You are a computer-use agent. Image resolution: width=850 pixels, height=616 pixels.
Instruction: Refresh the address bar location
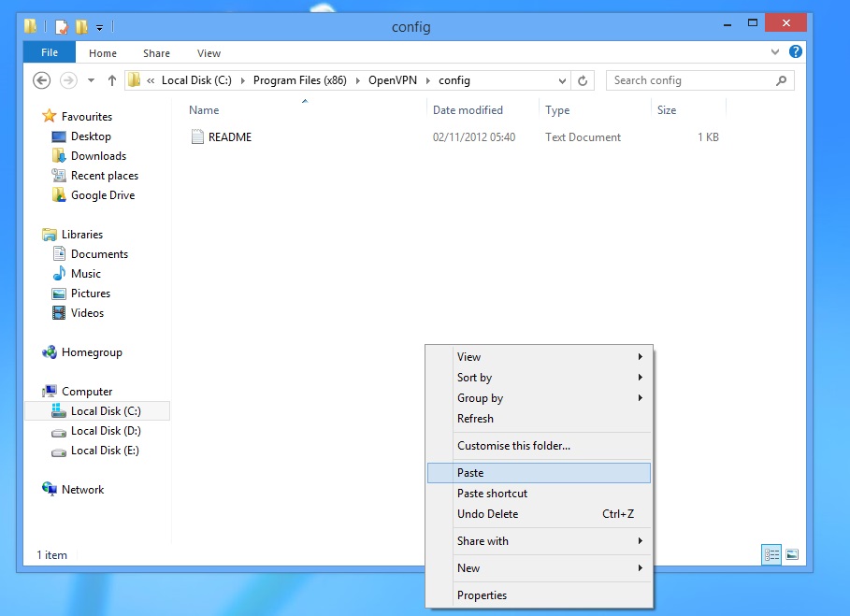[x=583, y=80]
